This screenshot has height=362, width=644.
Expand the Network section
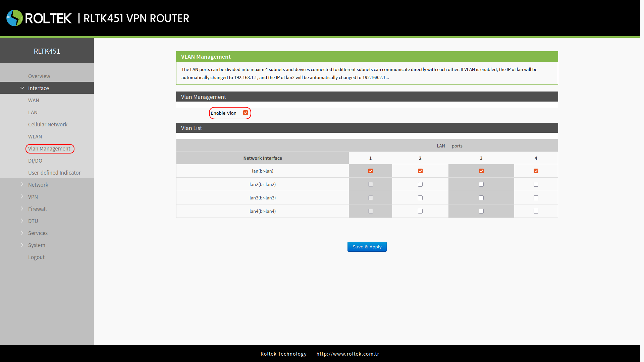click(x=38, y=184)
